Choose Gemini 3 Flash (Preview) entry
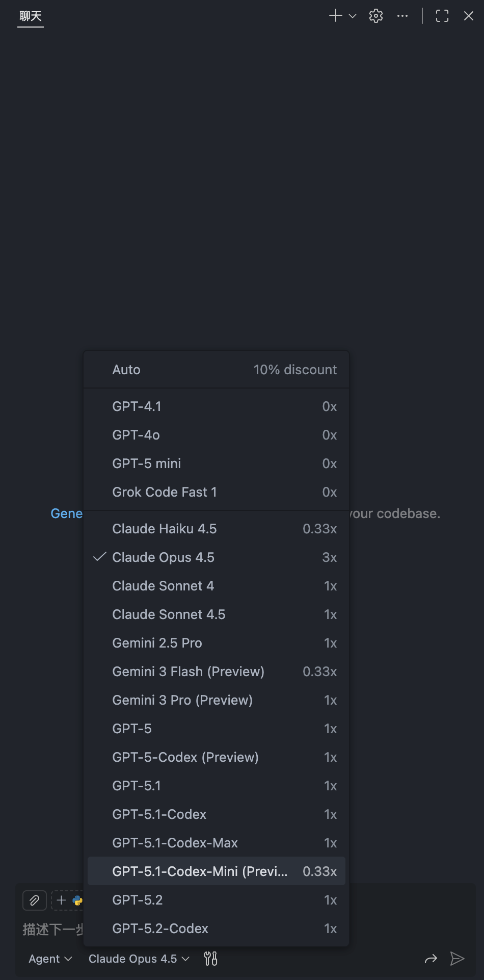The width and height of the screenshot is (484, 980). point(188,672)
